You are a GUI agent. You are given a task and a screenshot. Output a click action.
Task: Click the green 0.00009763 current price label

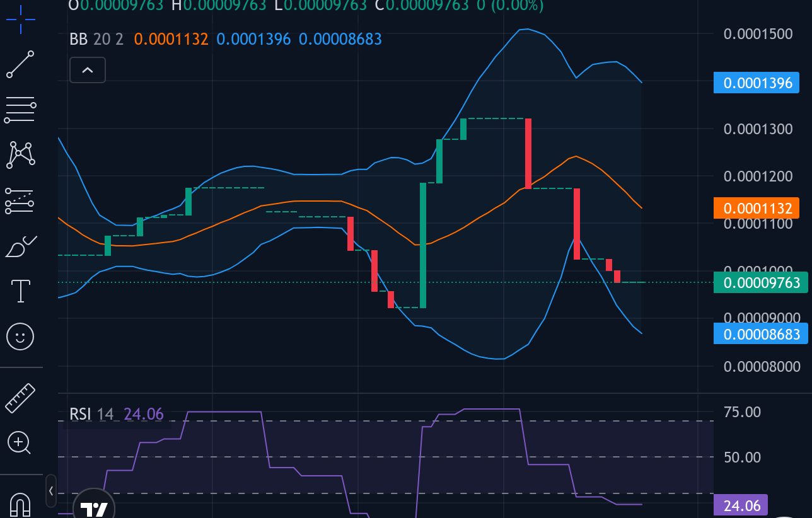761,282
